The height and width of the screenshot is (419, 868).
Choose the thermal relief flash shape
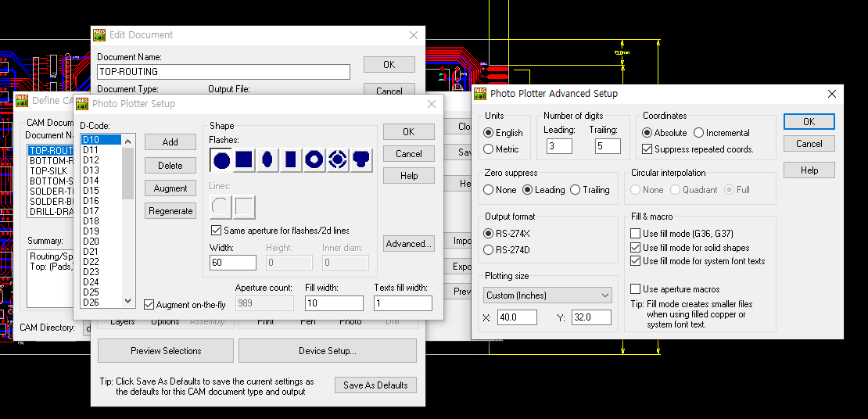click(338, 160)
